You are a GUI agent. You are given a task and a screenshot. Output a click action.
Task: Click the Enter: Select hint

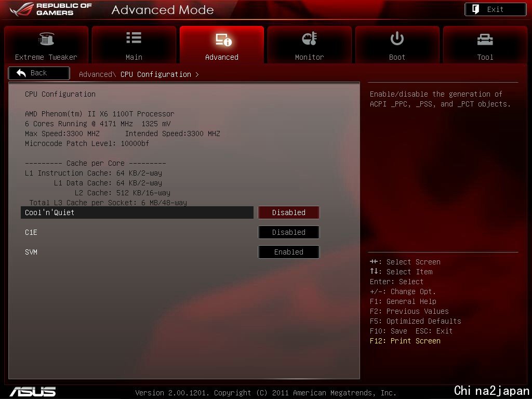396,282
